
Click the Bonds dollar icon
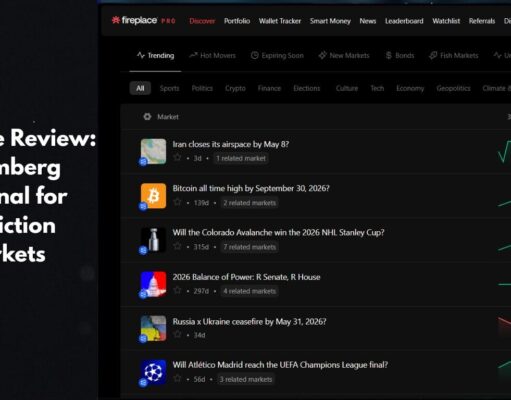click(x=389, y=55)
